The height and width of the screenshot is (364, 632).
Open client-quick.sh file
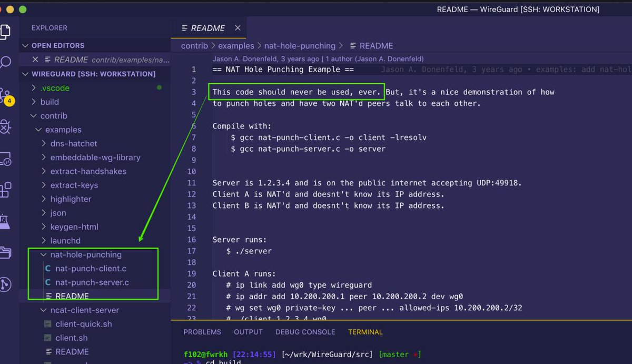coord(84,324)
